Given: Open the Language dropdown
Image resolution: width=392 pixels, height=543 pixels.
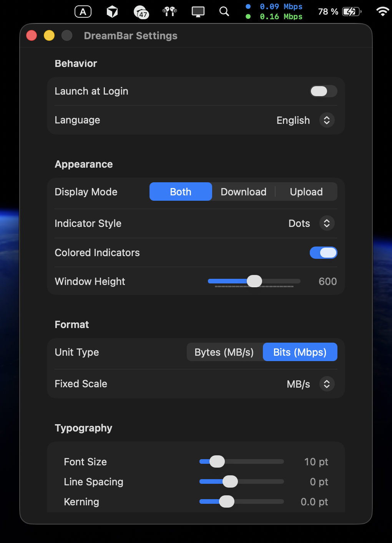Looking at the screenshot, I should click(327, 120).
